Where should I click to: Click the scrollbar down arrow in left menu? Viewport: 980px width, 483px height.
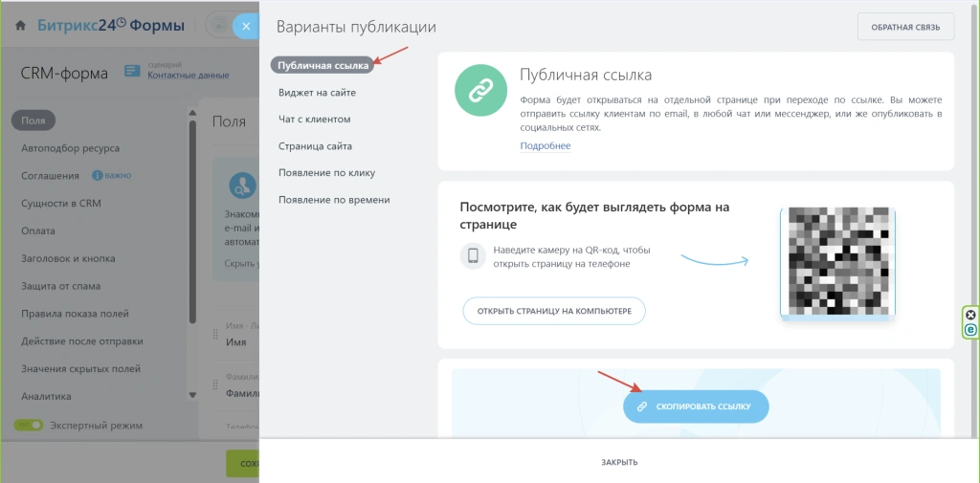click(192, 395)
